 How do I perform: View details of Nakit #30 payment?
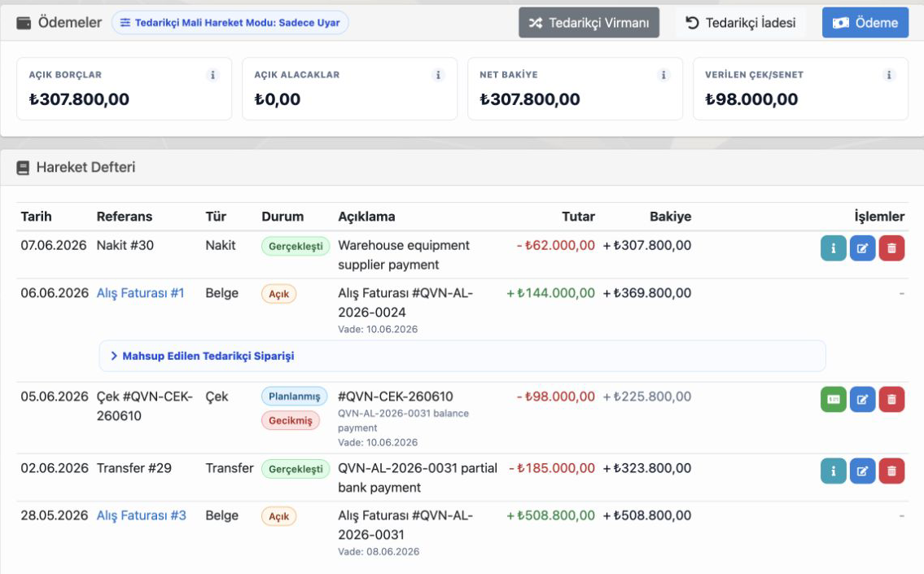(834, 248)
